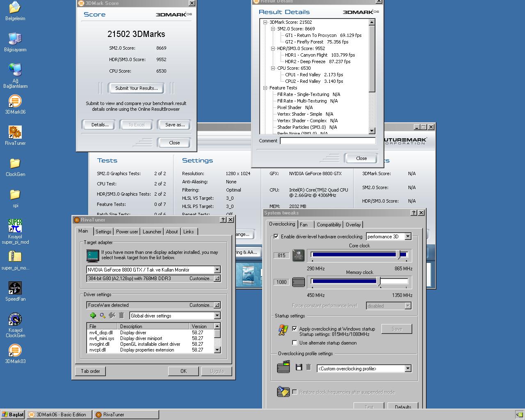Click Close in the Result Details window
Viewport: 525px width, 420px height.
pos(361,158)
